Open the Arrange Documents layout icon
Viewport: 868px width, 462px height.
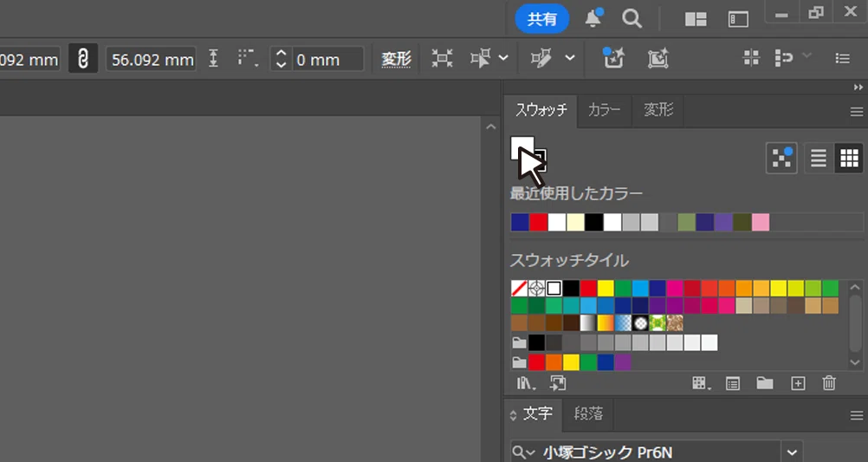696,19
